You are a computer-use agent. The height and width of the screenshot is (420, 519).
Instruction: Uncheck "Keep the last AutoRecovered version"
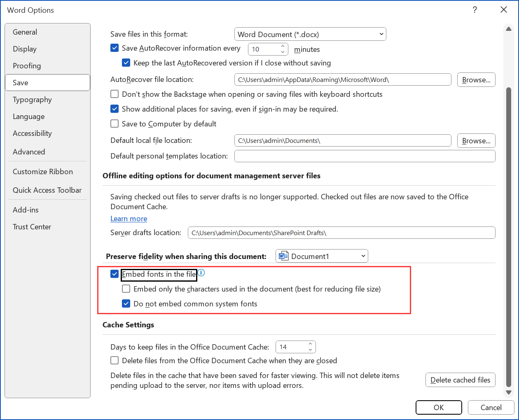pos(126,63)
